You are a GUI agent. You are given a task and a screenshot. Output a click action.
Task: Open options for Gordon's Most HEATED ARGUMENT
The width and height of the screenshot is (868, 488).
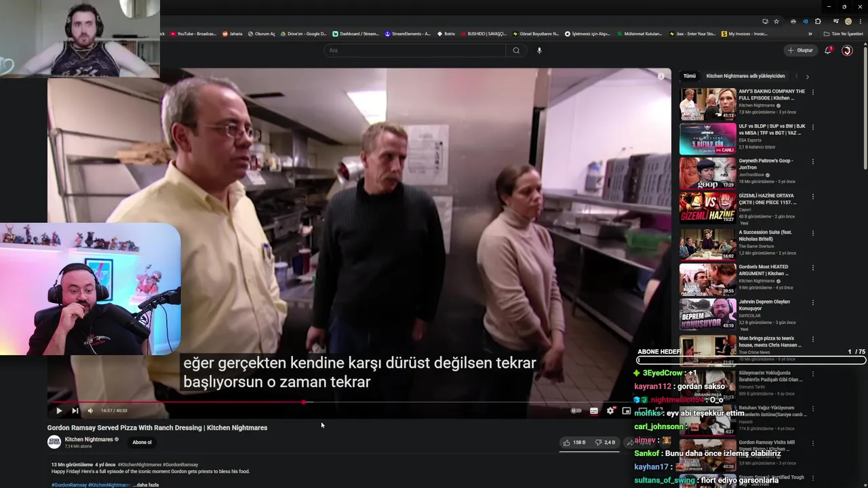(813, 268)
